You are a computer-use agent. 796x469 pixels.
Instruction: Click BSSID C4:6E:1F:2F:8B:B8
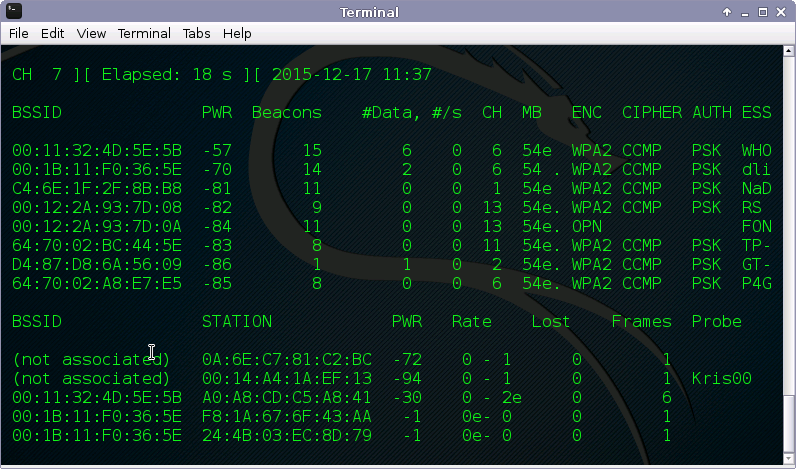pos(97,188)
